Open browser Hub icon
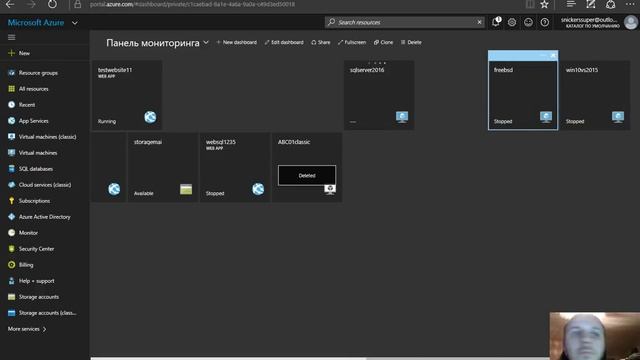Screen dimensions: 640x360 coord(571,4)
